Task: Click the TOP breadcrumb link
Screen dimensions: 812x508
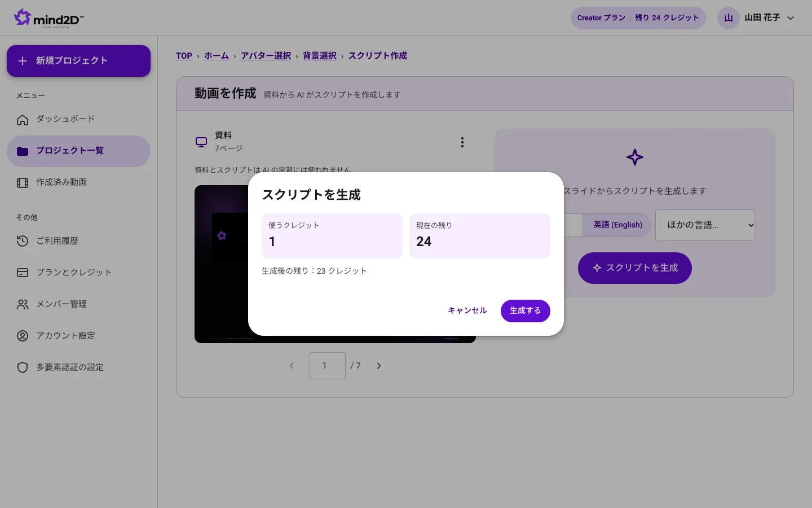Action: pyautogui.click(x=184, y=56)
